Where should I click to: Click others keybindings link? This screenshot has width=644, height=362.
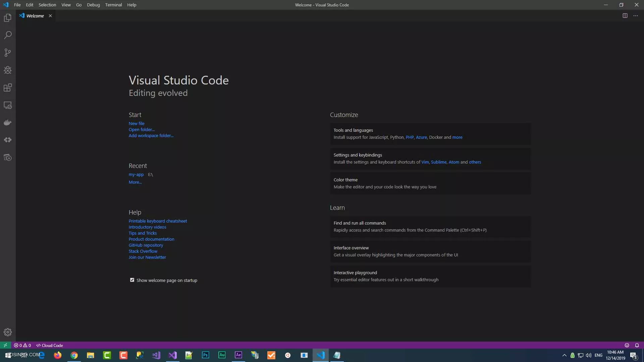(475, 162)
